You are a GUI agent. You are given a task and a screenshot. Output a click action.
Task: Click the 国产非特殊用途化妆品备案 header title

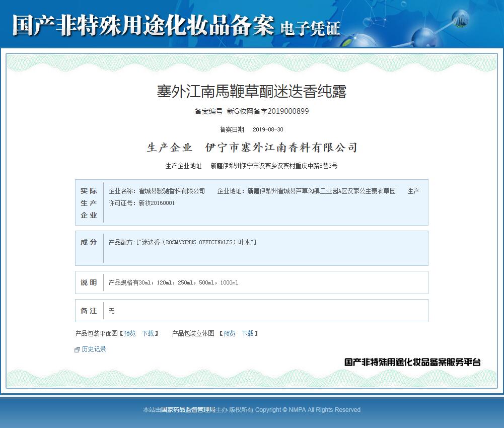pos(143,25)
